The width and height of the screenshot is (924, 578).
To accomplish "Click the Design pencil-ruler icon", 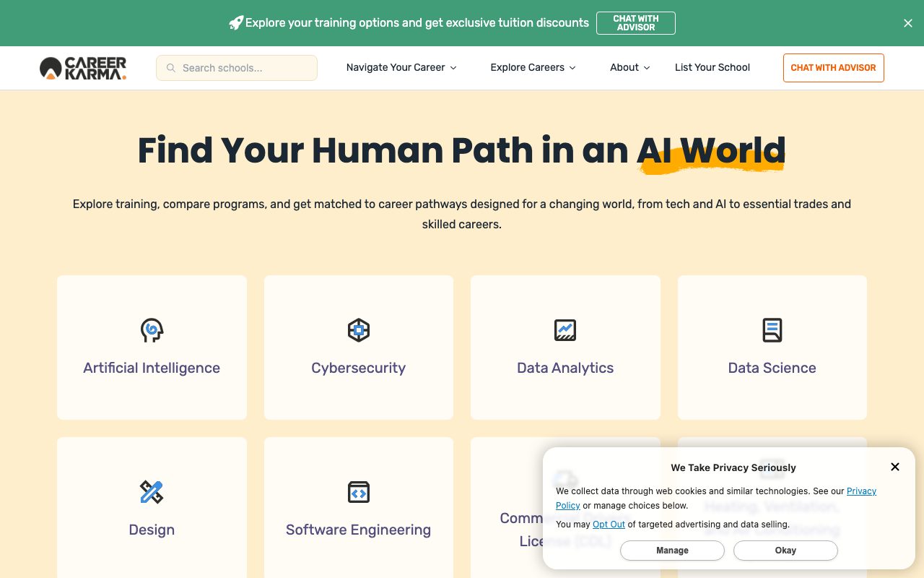I will pyautogui.click(x=152, y=492).
